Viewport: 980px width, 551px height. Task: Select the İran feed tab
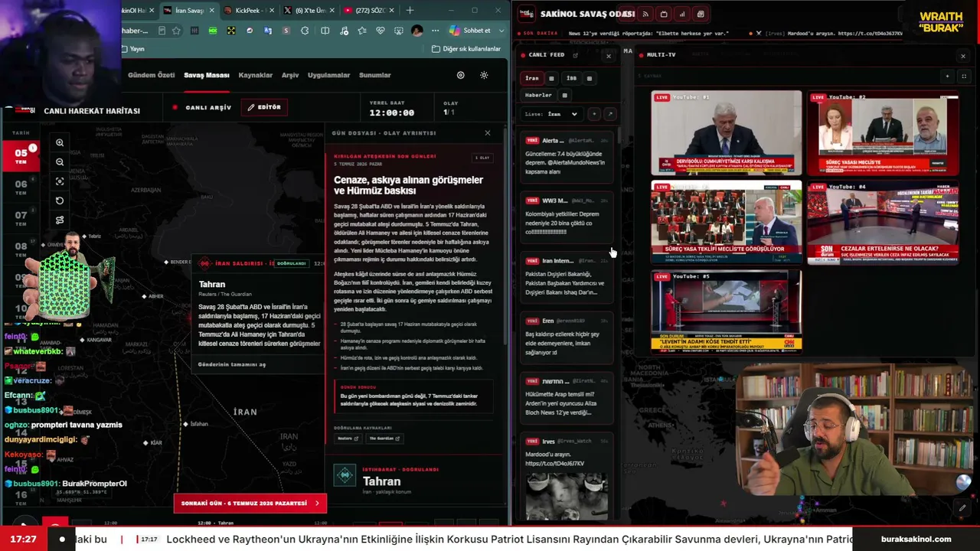[532, 78]
